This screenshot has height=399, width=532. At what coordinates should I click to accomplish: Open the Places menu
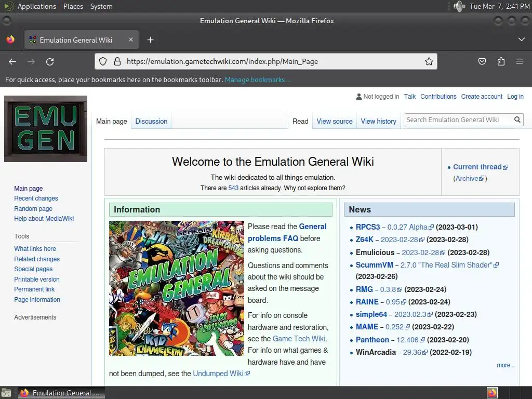pyautogui.click(x=73, y=6)
